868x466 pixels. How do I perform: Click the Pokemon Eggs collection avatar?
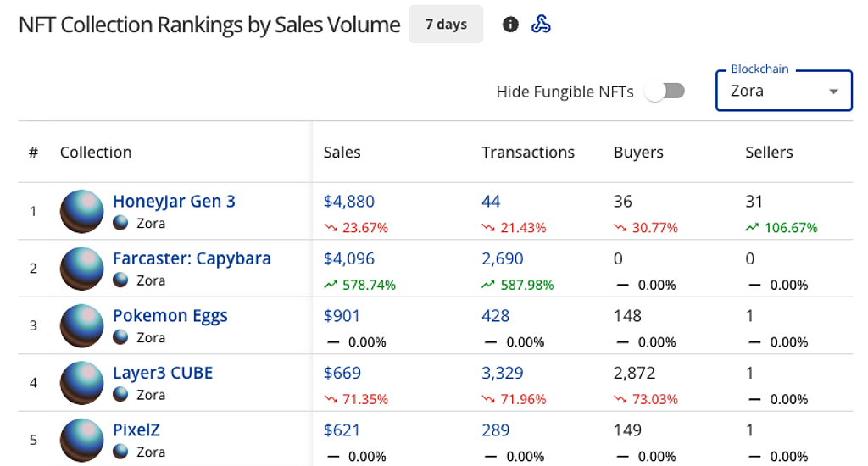82,325
